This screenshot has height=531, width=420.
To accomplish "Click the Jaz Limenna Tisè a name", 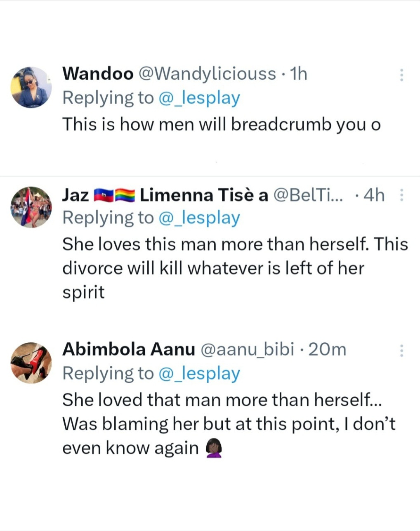I will coord(165,195).
